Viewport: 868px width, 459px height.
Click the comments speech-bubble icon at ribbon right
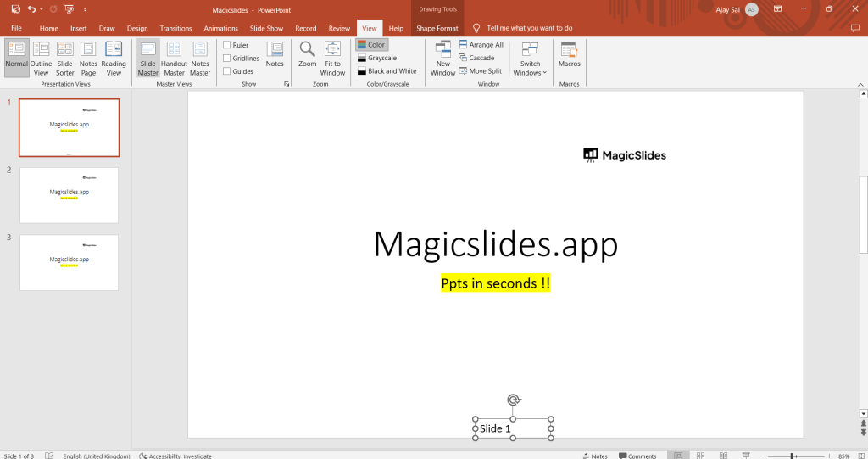coord(855,28)
